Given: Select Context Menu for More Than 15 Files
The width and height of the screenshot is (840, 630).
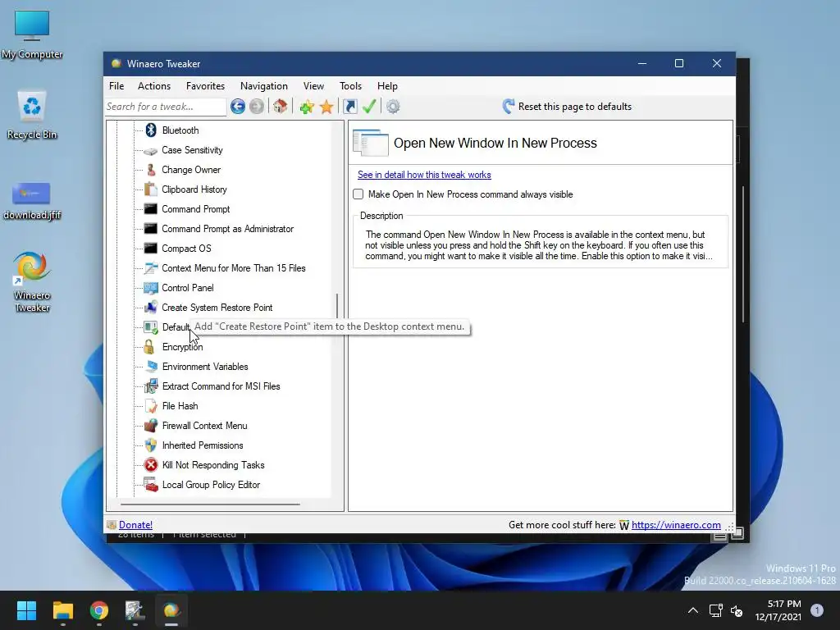Looking at the screenshot, I should (234, 268).
